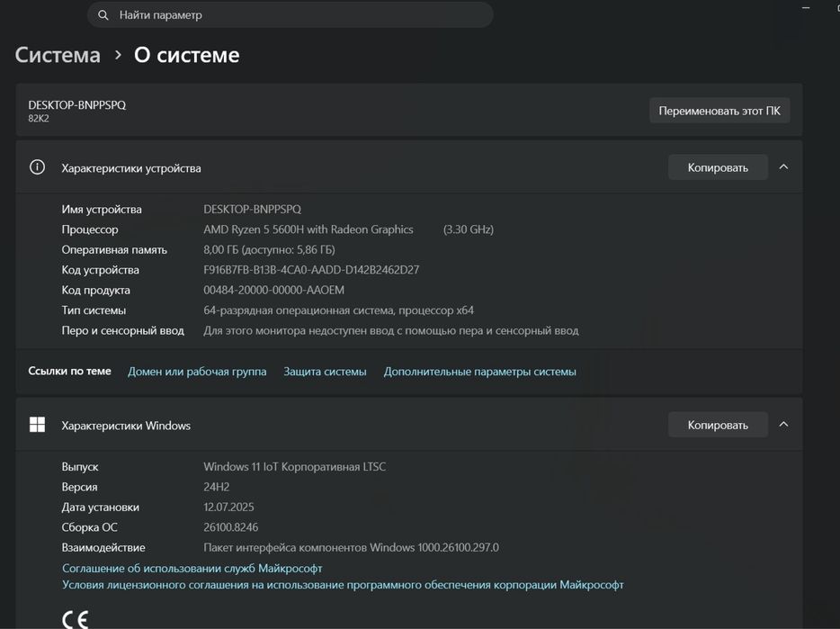Viewport: 840px width, 629px height.
Task: Click Имя устройства value DESKTOP-BNPPSPQ
Action: 253,209
